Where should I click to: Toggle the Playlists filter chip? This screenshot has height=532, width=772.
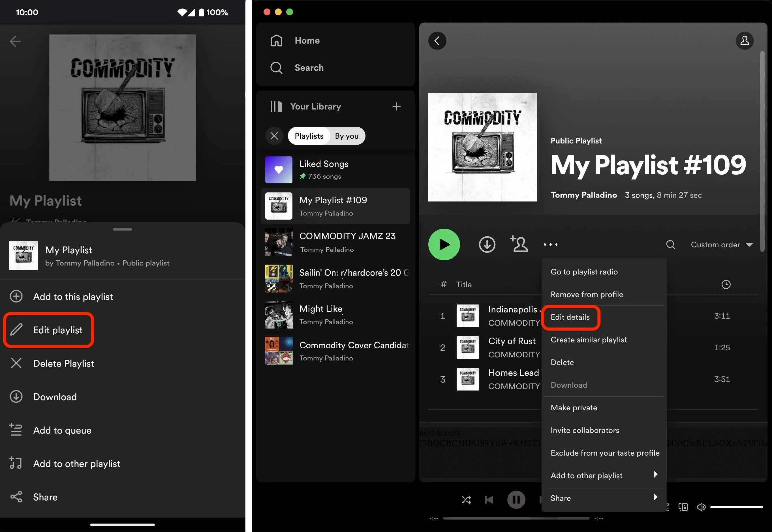click(x=309, y=136)
